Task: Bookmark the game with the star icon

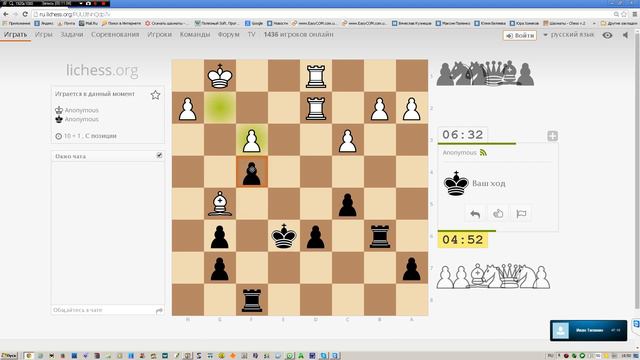Action: [155, 95]
